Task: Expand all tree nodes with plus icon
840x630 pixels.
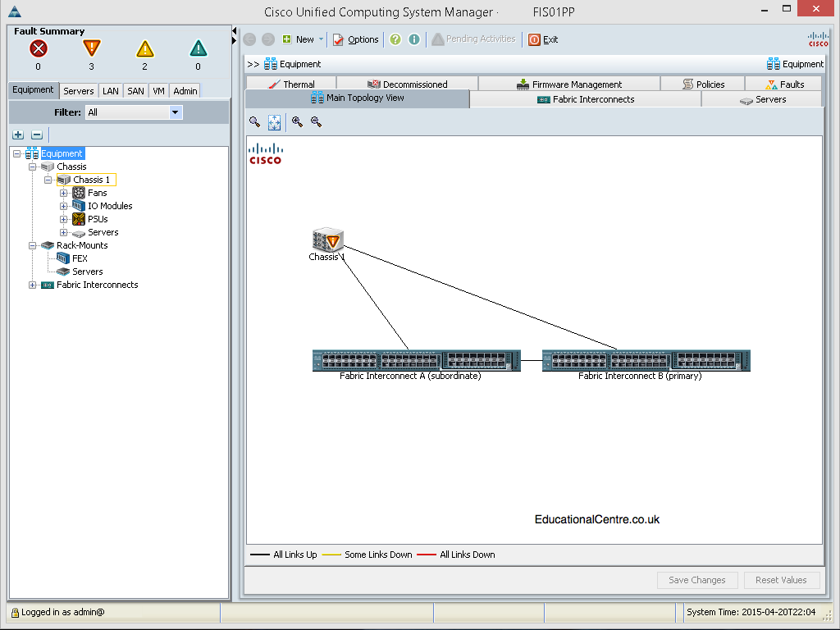Action: pyautogui.click(x=18, y=135)
